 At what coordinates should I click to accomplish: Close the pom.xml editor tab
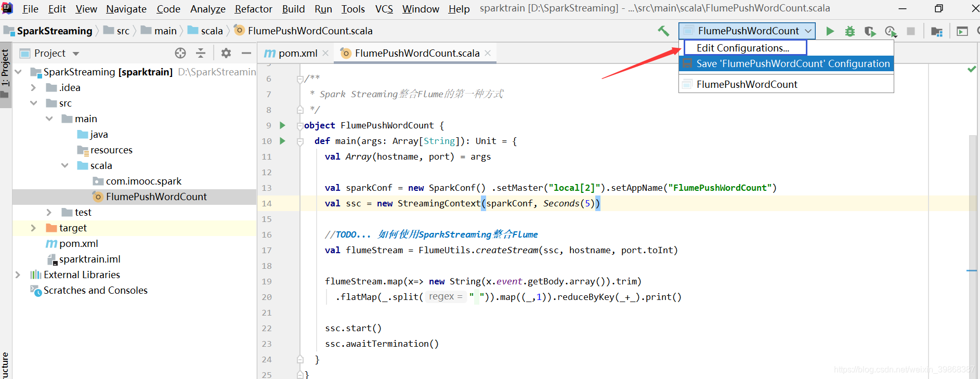click(325, 53)
